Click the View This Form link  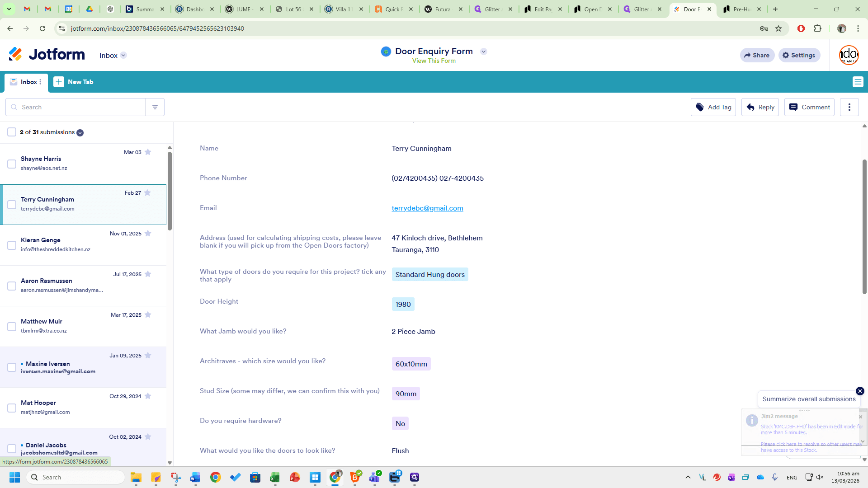[434, 61]
